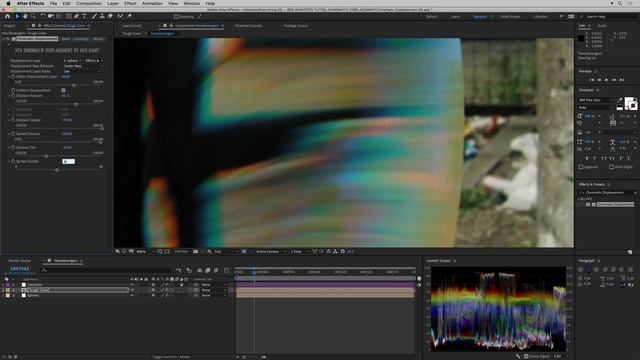Select the Brush tool
Image resolution: width=640 pixels, height=360 pixels.
(94, 16)
